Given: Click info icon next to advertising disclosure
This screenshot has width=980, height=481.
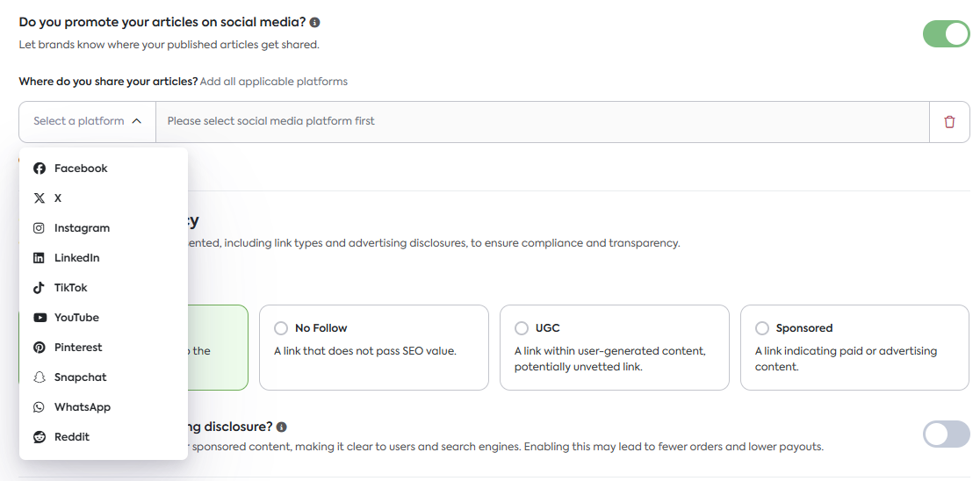Looking at the screenshot, I should coord(282,427).
